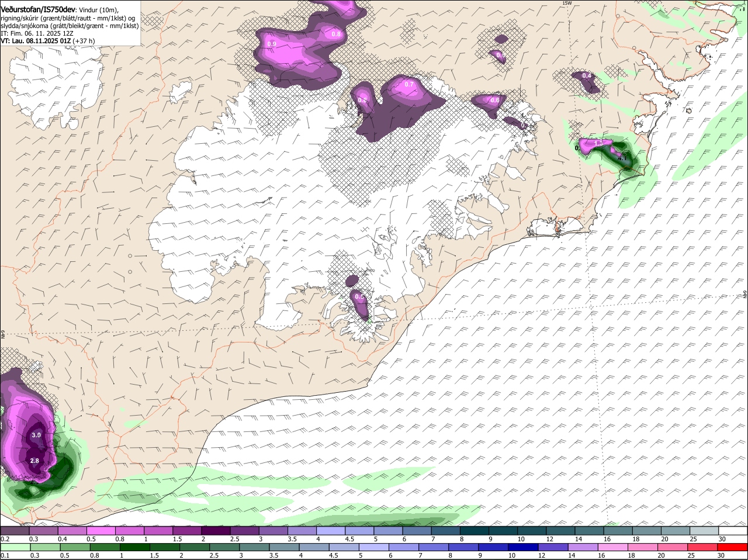Select the white purple-row swatch labeled 30
Screen dimensions: 748x560
coord(733,531)
